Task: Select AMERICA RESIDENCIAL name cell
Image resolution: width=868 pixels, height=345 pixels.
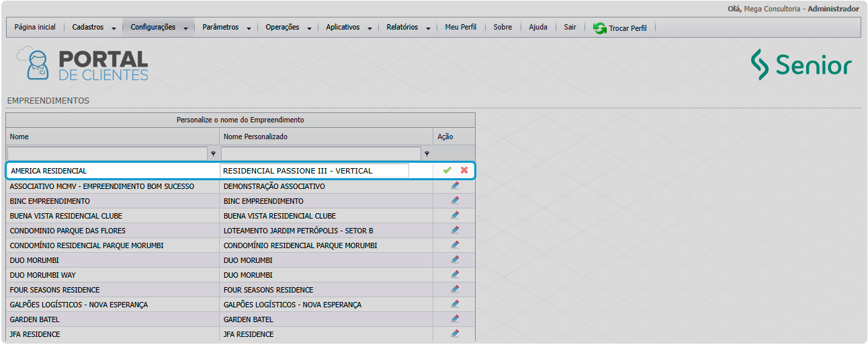Action: coord(113,171)
